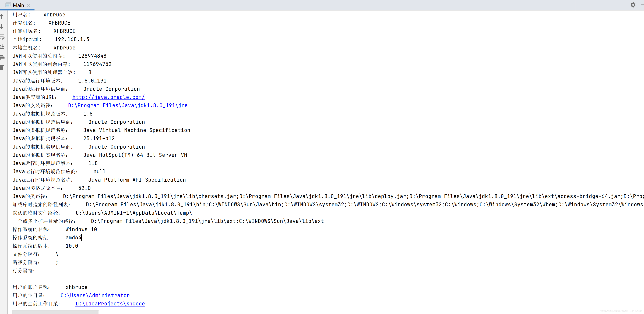This screenshot has height=314, width=644.
Task: Click the total memory value 128974848
Action: pos(92,56)
